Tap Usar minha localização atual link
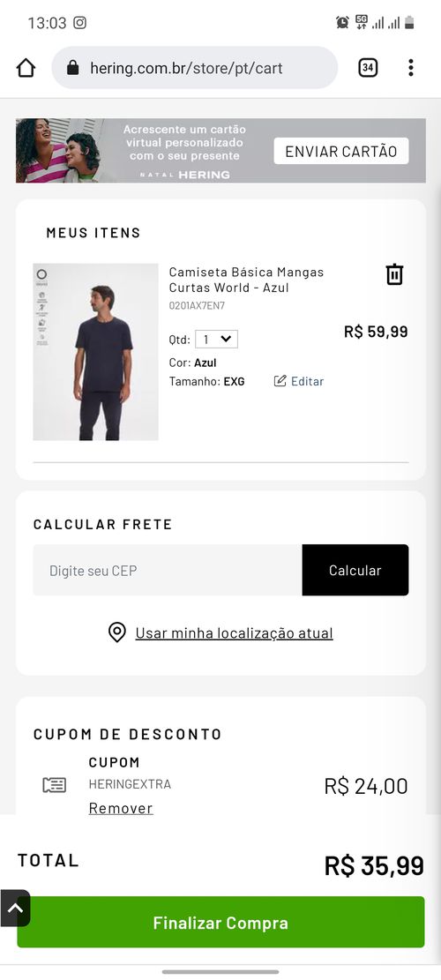The width and height of the screenshot is (441, 980). pyautogui.click(x=235, y=633)
